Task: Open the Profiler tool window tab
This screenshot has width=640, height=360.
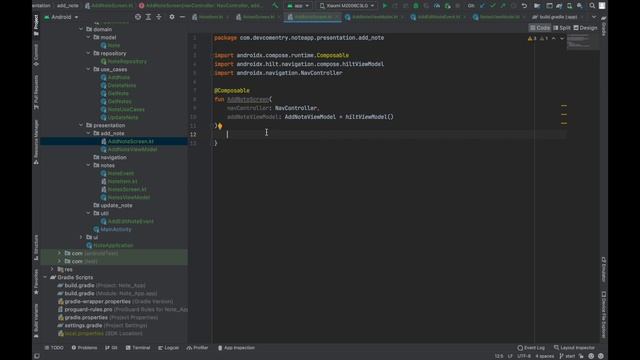Action: [x=198, y=348]
